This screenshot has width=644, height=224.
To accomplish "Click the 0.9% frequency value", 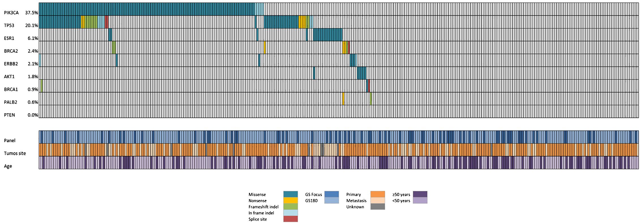I will [33, 89].
